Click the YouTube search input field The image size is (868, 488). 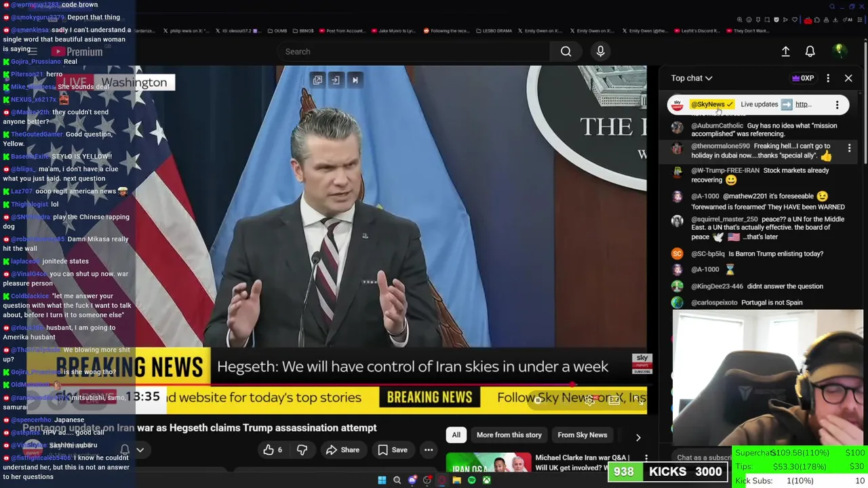click(414, 52)
